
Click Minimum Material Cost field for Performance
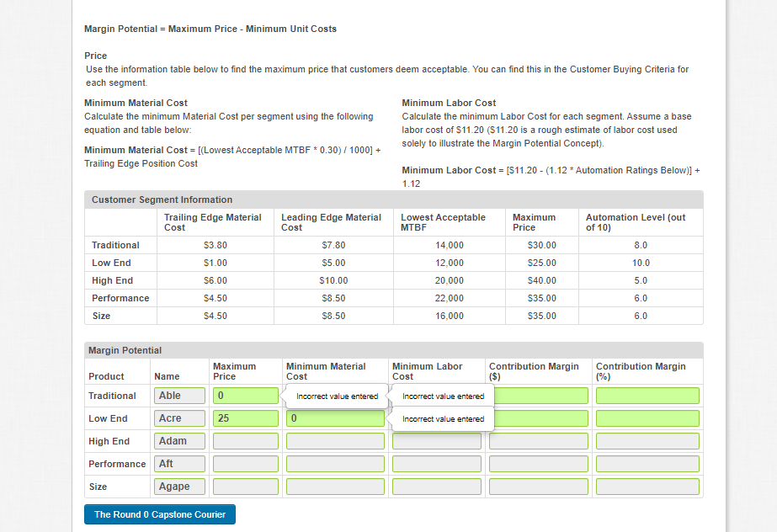pos(334,463)
